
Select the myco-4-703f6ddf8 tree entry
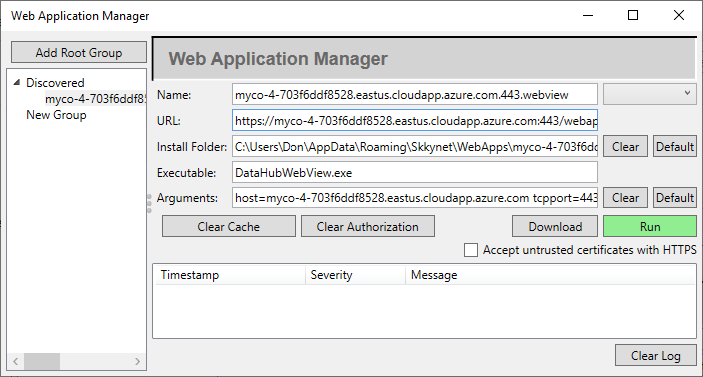95,99
